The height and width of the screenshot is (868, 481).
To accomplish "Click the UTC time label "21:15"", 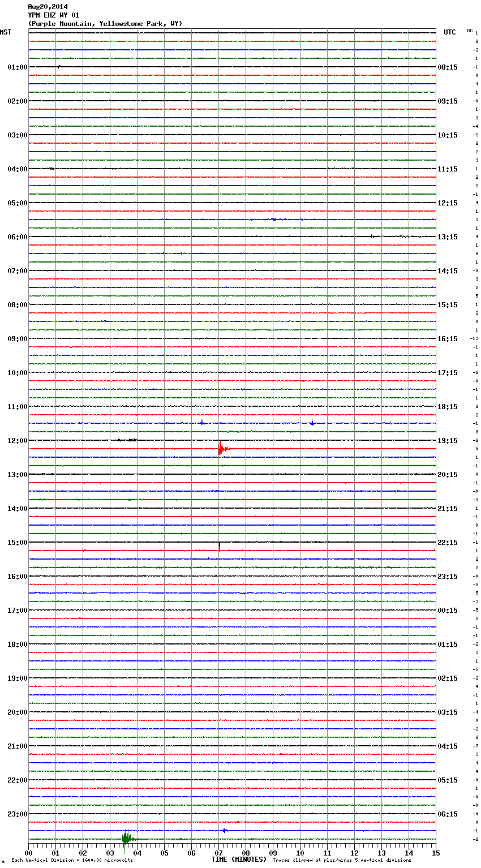I will click(x=448, y=509).
